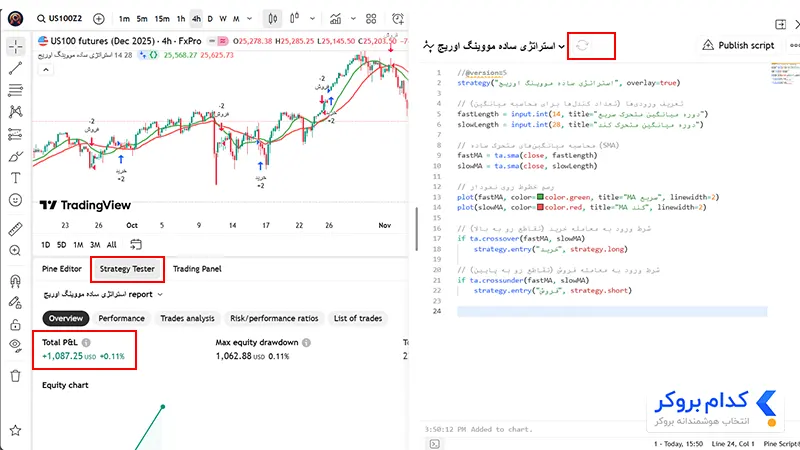The image size is (800, 450).
Task: Open the List of trades tab
Action: 358,318
